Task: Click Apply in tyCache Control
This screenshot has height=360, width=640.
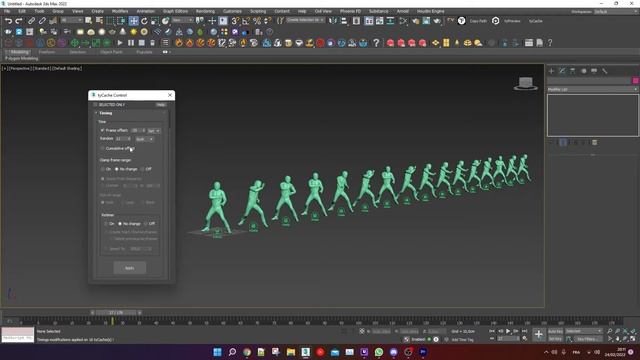Action: pyautogui.click(x=129, y=268)
